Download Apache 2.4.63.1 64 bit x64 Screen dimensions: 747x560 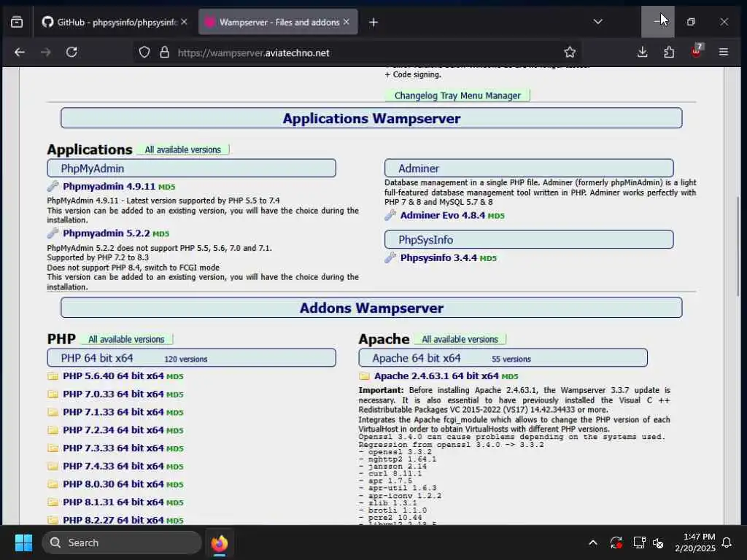pyautogui.click(x=436, y=376)
